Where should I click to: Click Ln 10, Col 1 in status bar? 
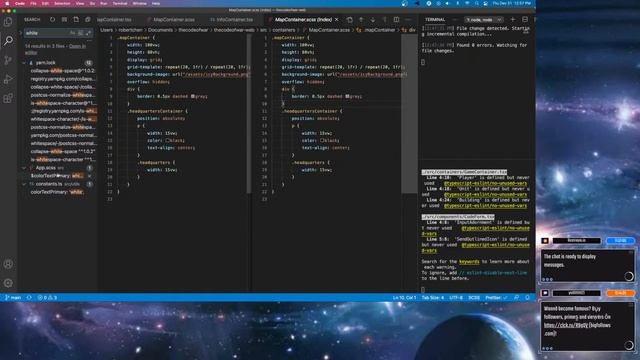pos(404,298)
